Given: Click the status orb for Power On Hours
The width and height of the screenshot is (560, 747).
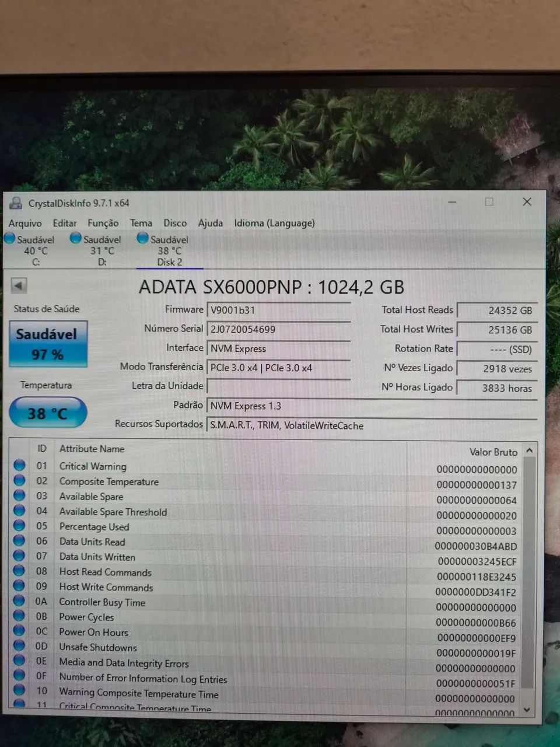Looking at the screenshot, I should (19, 631).
